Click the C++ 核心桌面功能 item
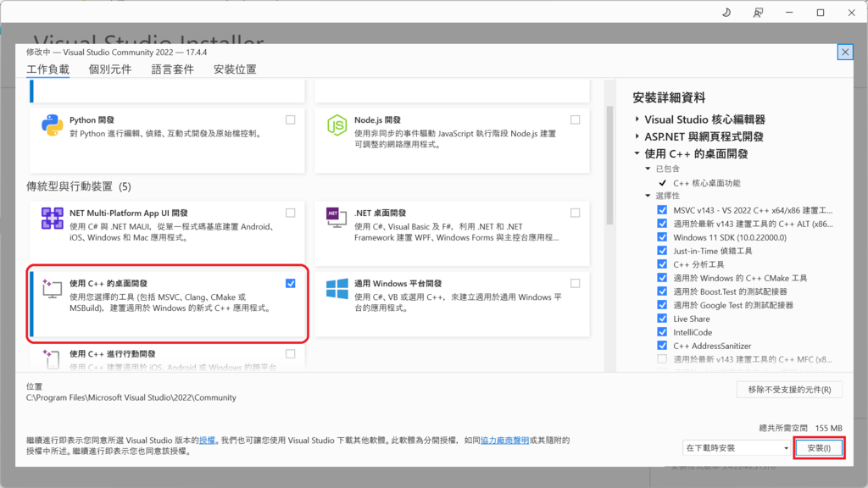This screenshot has width=868, height=488. (x=706, y=183)
